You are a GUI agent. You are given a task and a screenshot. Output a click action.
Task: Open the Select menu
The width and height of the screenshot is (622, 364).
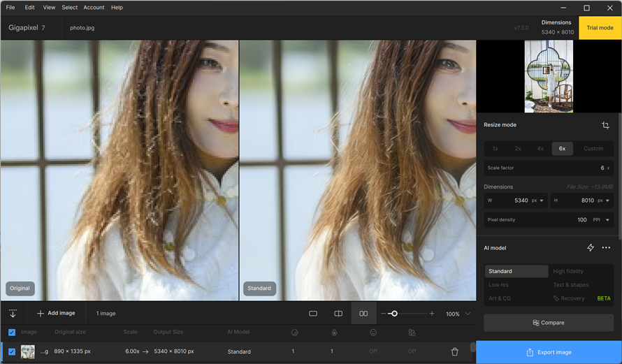pos(69,8)
